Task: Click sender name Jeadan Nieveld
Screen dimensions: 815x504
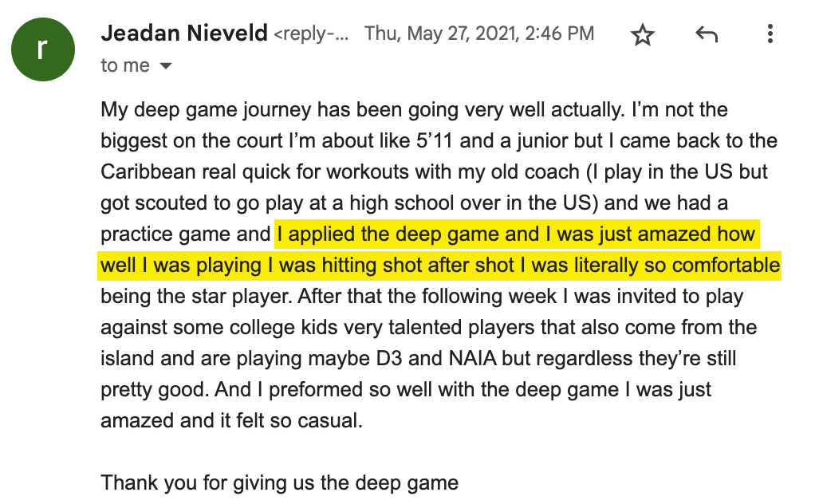Action: (183, 34)
